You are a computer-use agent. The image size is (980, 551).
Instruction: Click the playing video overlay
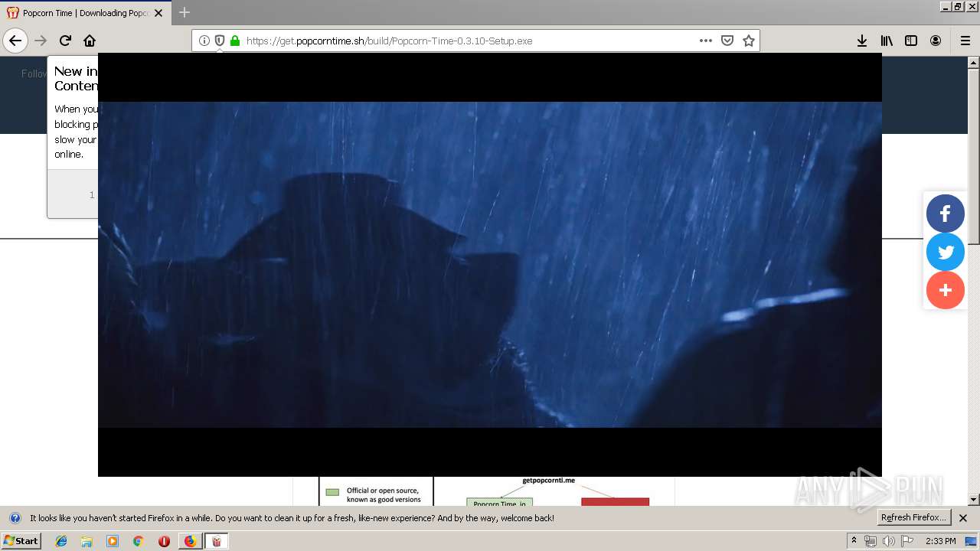tap(490, 265)
